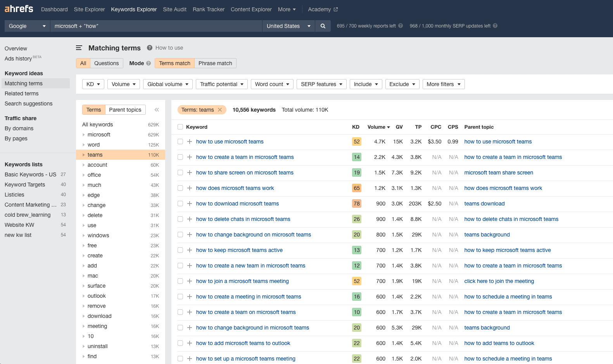Open the 'click here to join the meeting' parent topic
613x364 pixels.
tap(499, 281)
